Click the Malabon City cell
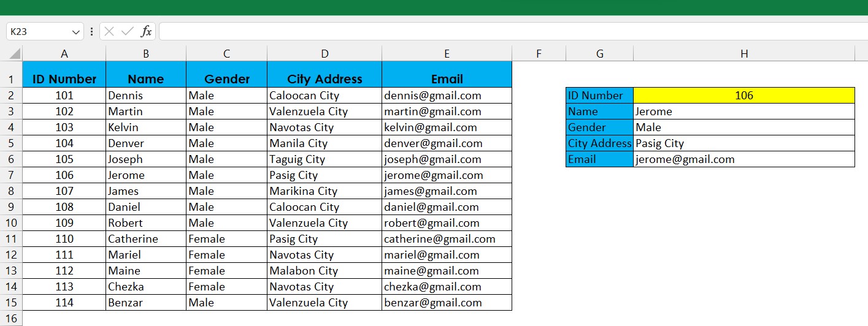 click(325, 271)
